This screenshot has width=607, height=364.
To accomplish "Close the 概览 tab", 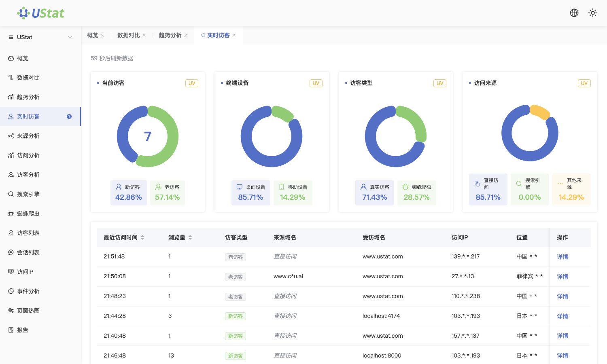I will tap(102, 35).
